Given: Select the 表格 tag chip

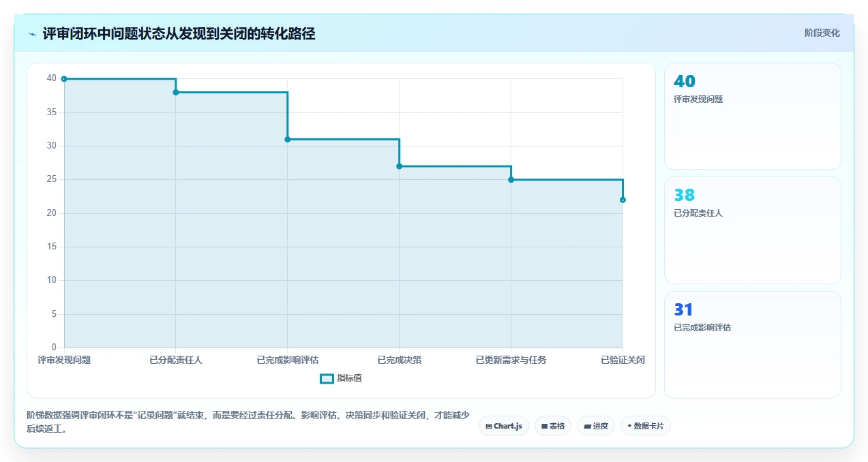Looking at the screenshot, I should tap(553, 426).
